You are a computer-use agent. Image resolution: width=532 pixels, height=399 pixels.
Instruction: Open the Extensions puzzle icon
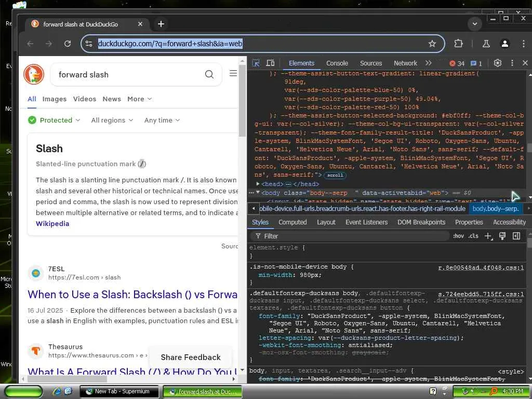pos(458,44)
